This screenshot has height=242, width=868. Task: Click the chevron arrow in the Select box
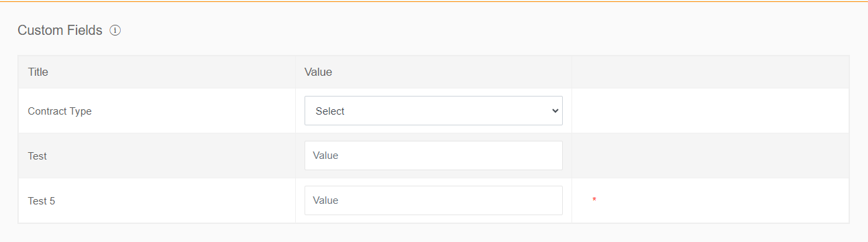pos(555,111)
